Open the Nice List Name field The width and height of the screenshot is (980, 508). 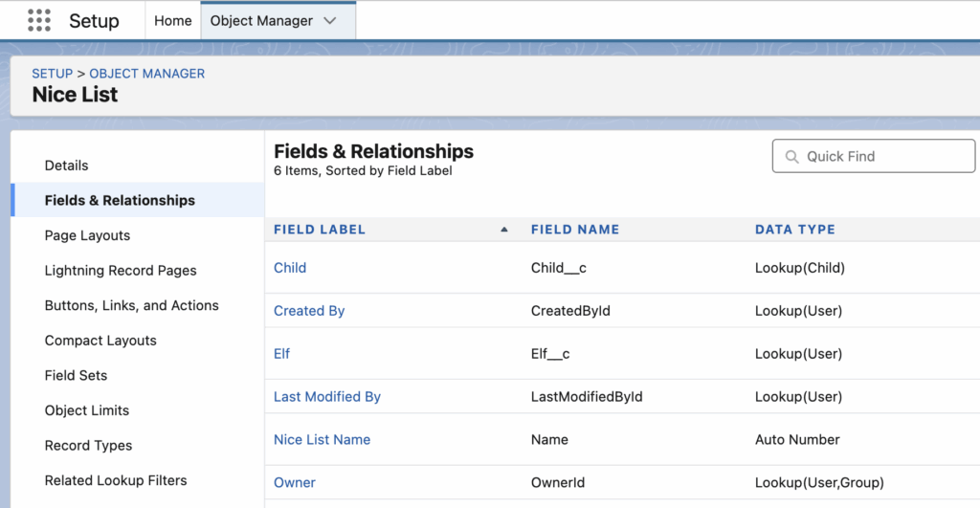(x=322, y=440)
